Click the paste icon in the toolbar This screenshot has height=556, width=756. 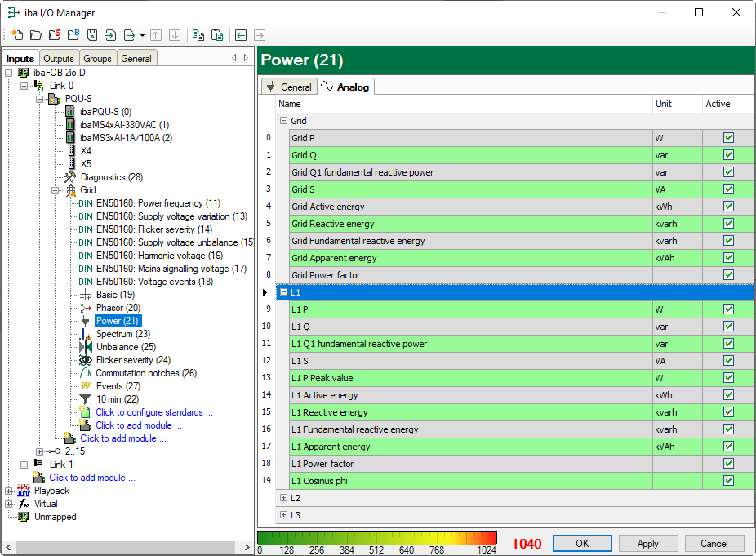click(x=217, y=35)
